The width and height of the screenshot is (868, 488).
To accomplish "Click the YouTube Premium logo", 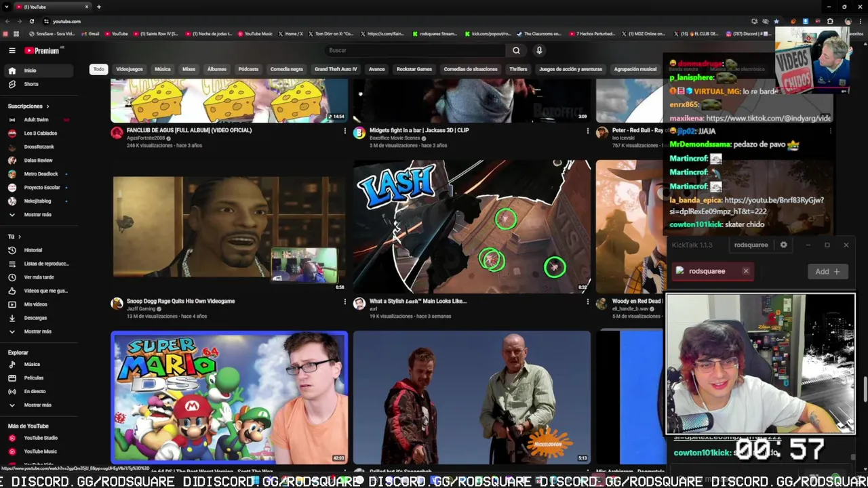I will tap(42, 50).
